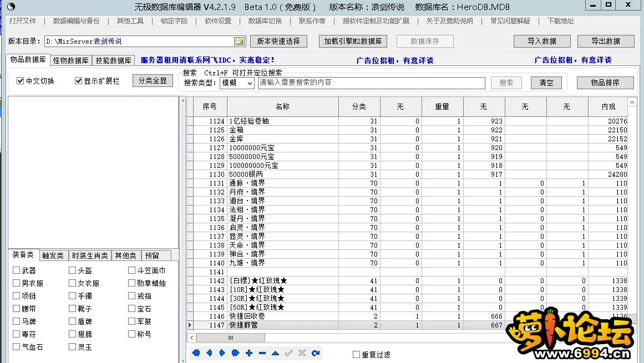
Task: Open folder browse icon beside version path
Action: pos(239,41)
